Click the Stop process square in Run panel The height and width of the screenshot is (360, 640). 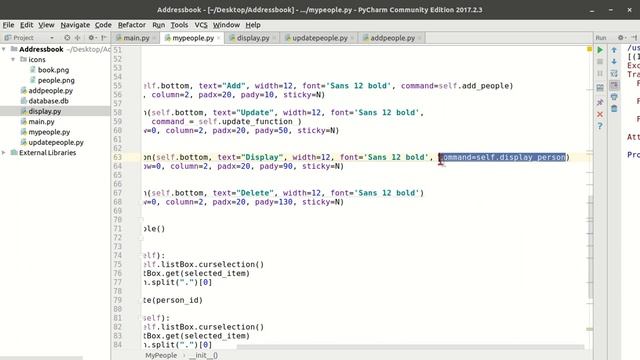[x=600, y=62]
